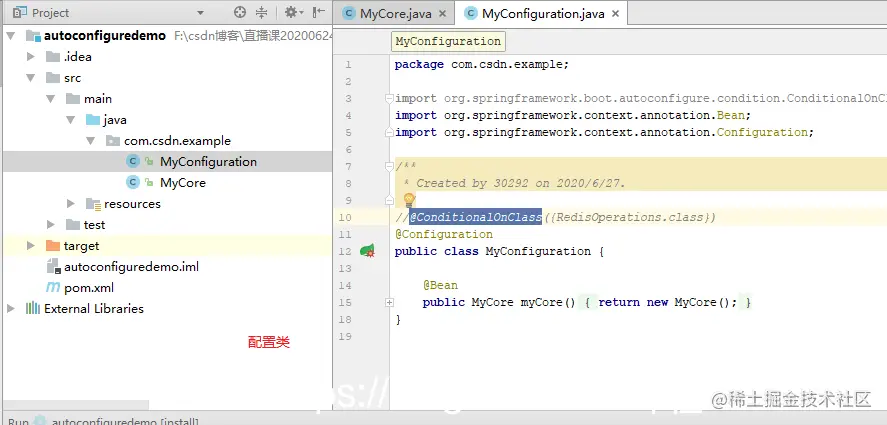Collapse the java folder
Image resolution: width=887 pixels, height=425 pixels.
pos(71,119)
